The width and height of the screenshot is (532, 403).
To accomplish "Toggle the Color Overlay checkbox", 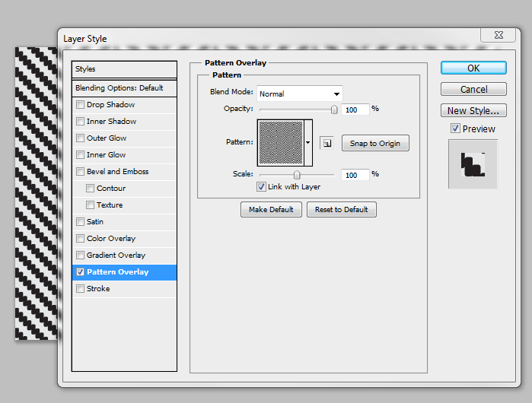I will [80, 238].
